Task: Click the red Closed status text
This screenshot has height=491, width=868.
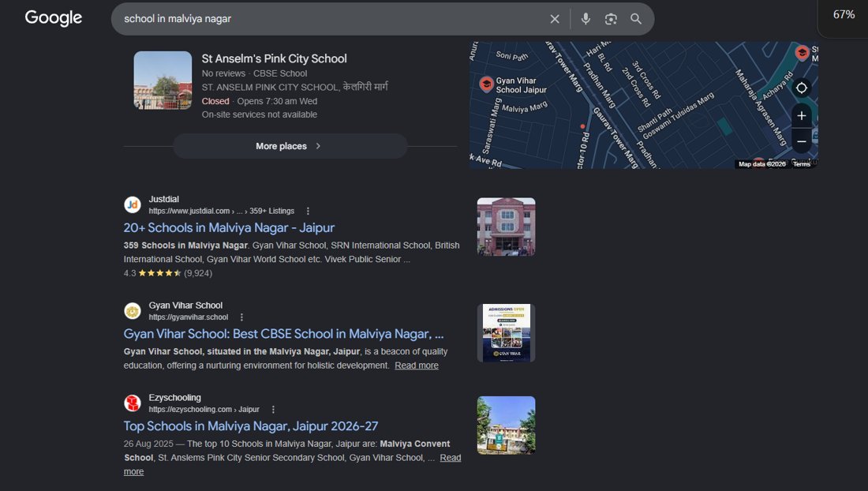Action: [x=215, y=101]
